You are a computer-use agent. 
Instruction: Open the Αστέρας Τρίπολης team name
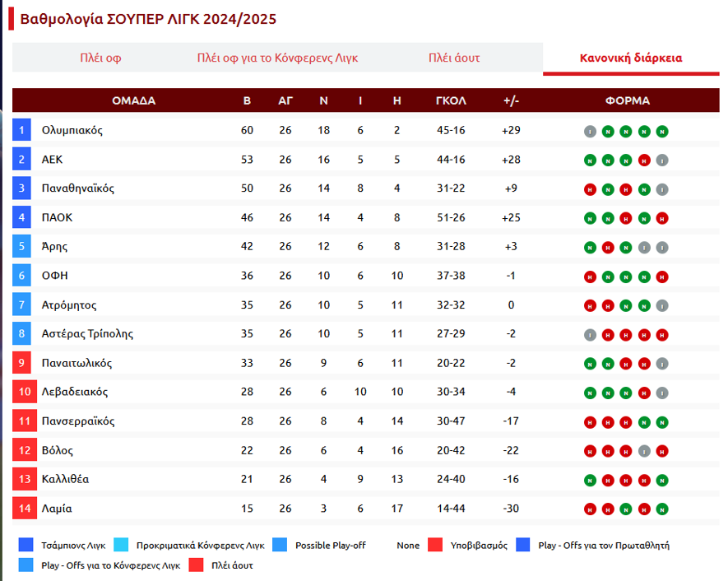pyautogui.click(x=87, y=334)
